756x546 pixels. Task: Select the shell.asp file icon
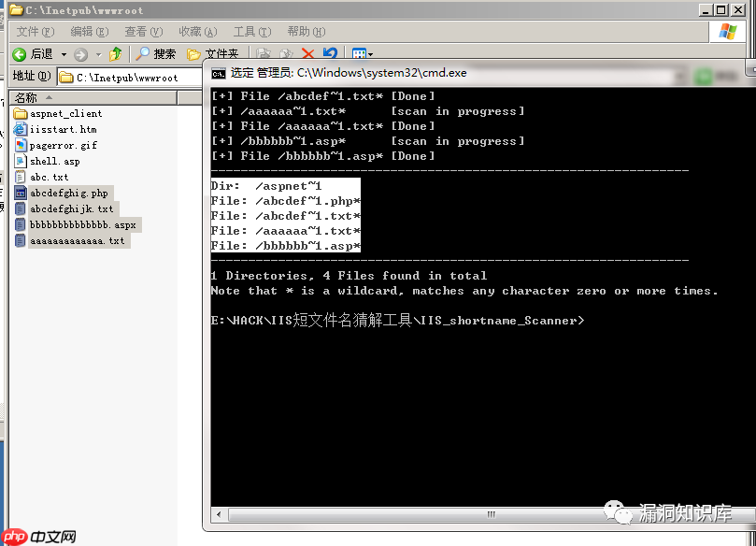21,161
